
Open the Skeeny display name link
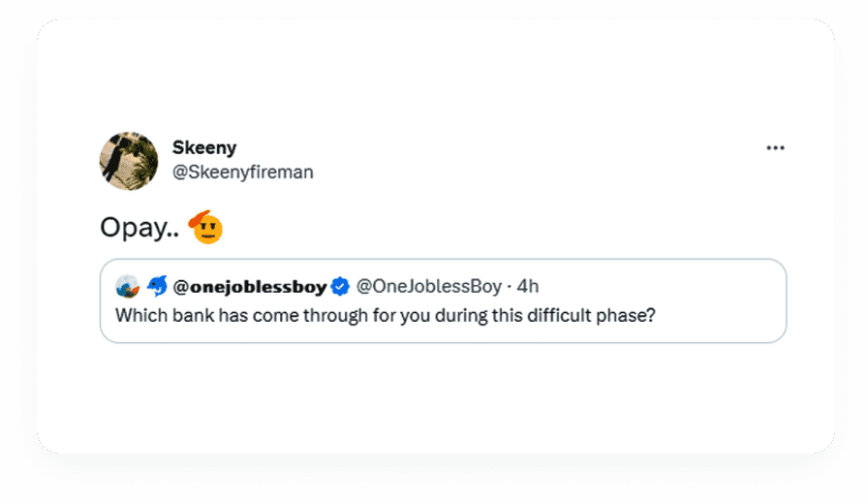coord(204,147)
